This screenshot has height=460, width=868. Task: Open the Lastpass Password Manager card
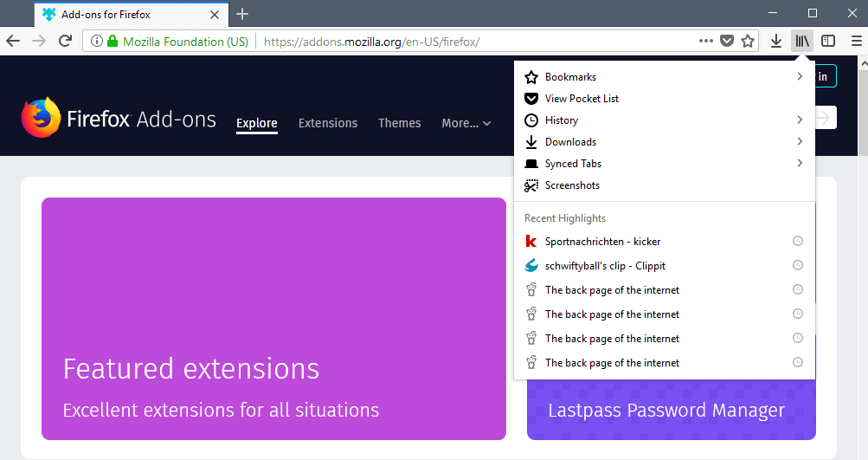(672, 410)
